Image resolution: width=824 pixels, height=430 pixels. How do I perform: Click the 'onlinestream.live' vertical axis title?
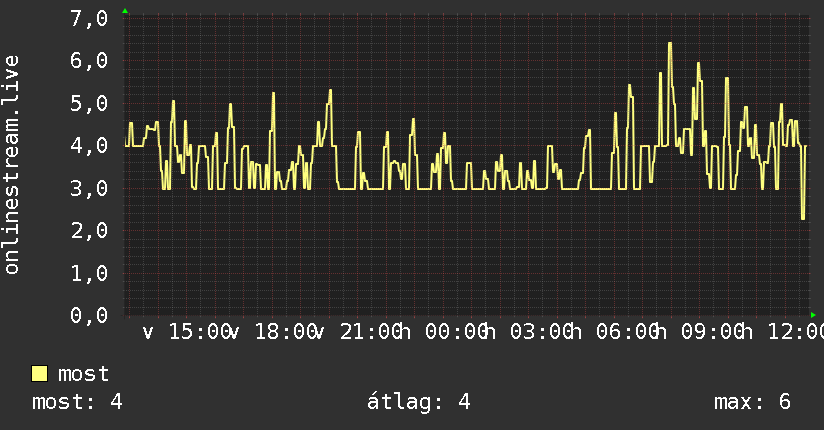coord(12,165)
